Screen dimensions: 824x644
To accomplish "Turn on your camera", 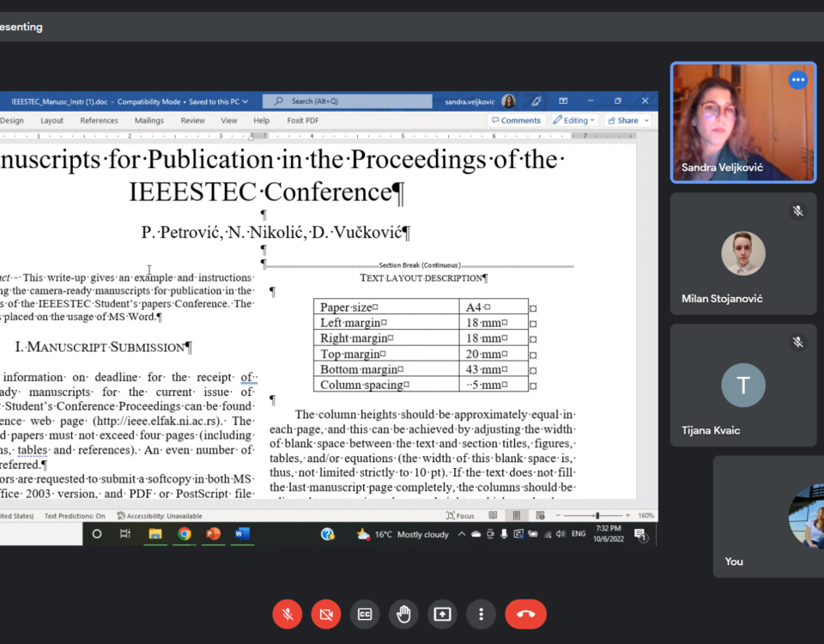I will point(325,614).
